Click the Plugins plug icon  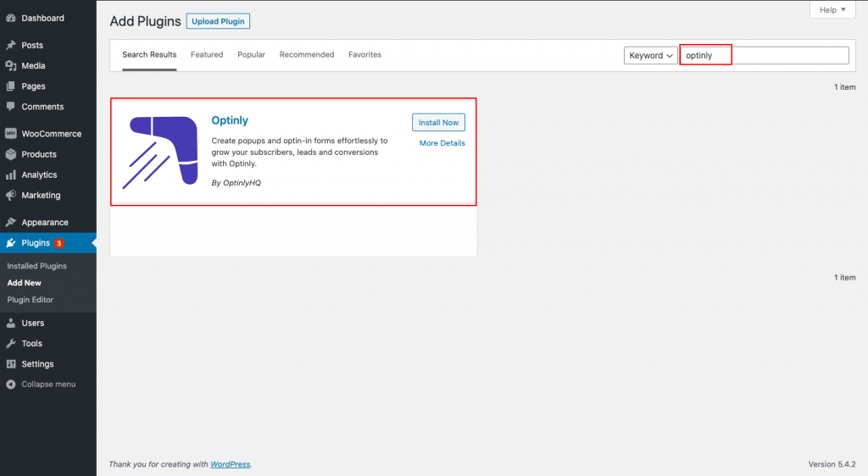tap(10, 243)
